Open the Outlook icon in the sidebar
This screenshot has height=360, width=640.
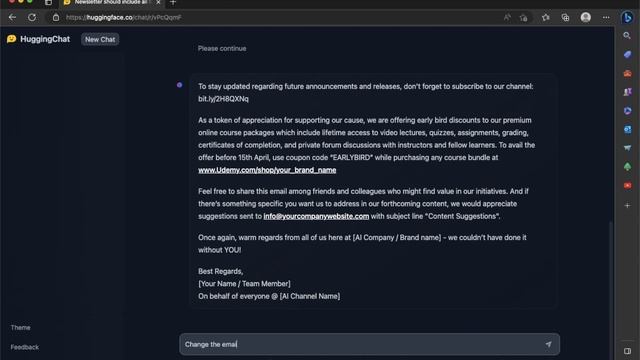[627, 129]
